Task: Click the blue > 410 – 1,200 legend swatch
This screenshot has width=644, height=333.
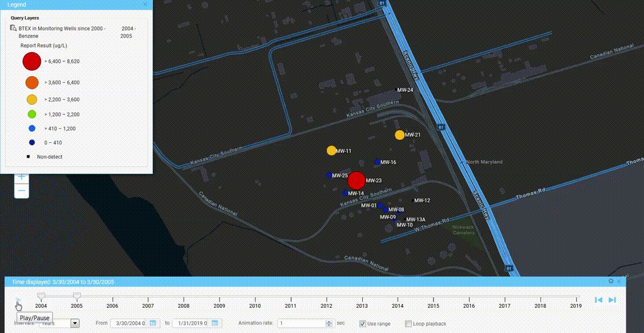Action: pyautogui.click(x=32, y=129)
